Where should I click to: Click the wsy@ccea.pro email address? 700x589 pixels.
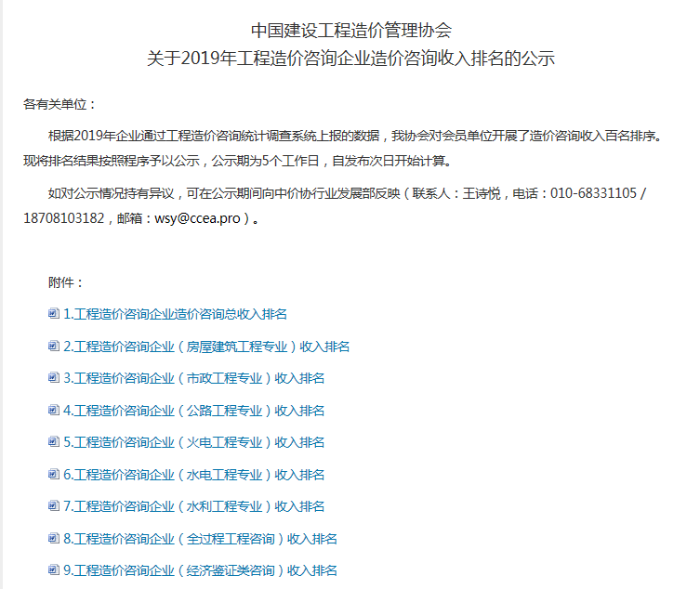[x=194, y=220]
